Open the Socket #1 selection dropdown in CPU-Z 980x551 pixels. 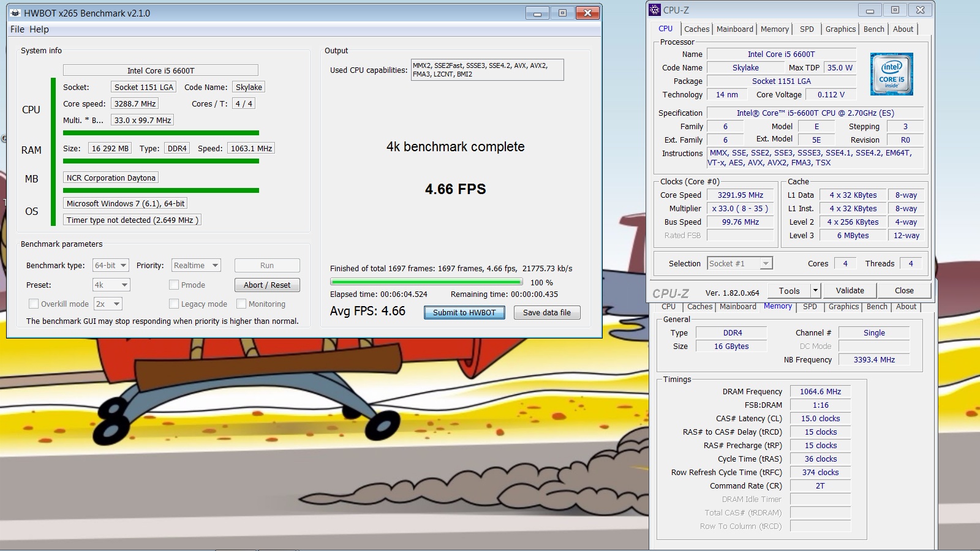point(740,263)
